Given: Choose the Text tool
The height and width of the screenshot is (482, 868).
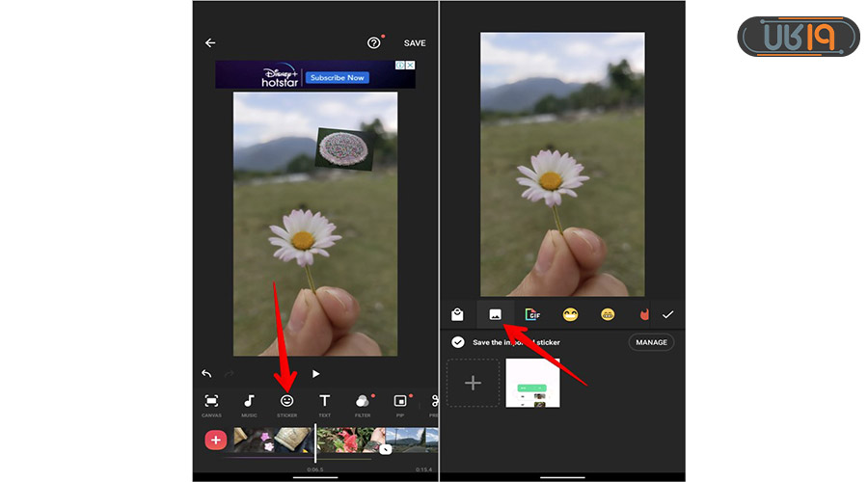Looking at the screenshot, I should click(324, 404).
